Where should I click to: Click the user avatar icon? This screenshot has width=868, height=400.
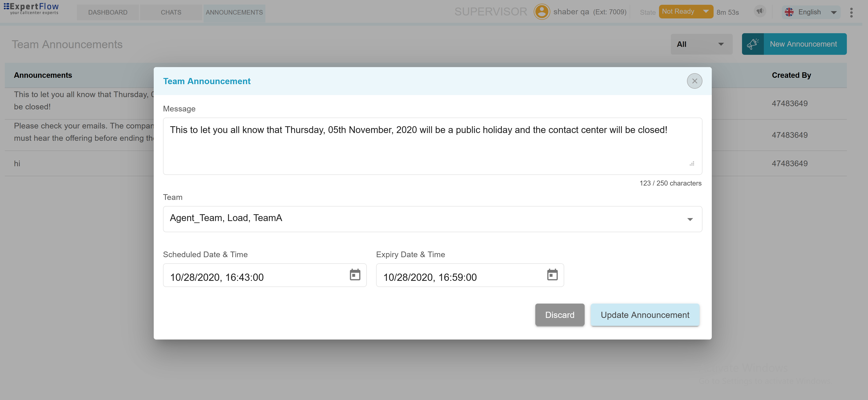541,12
